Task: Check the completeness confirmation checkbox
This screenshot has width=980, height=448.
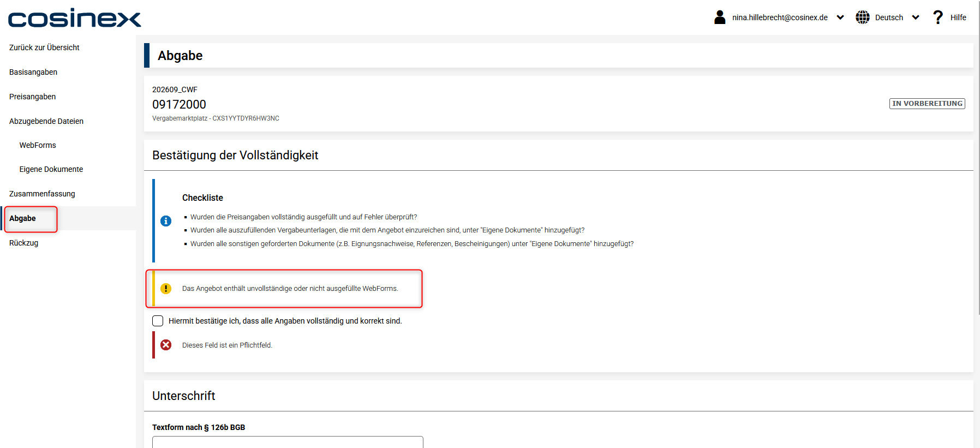Action: coord(158,321)
